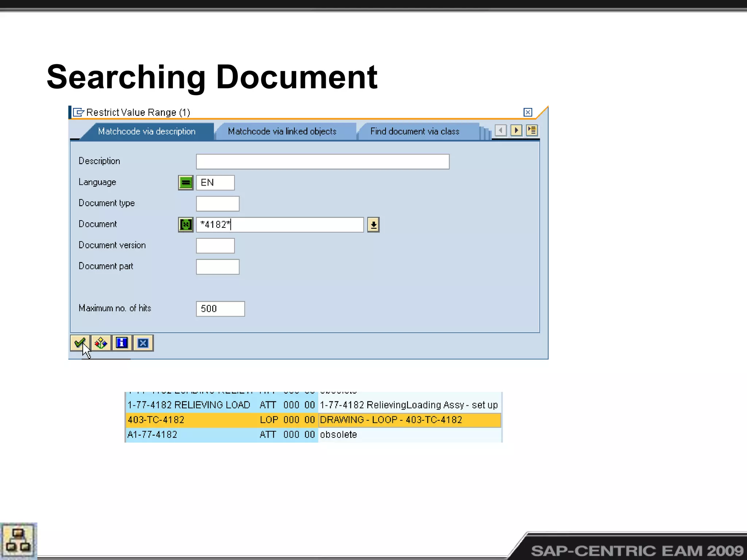
Task: Open the tab list menu icon
Action: coord(532,130)
